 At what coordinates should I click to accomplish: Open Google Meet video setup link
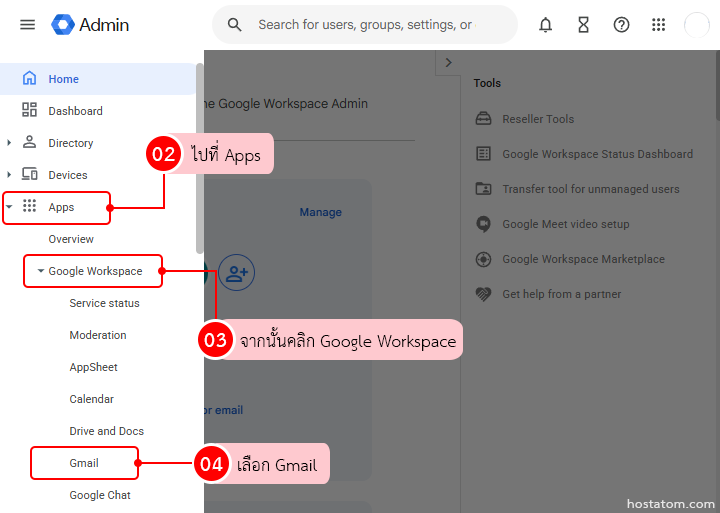[x=566, y=224]
